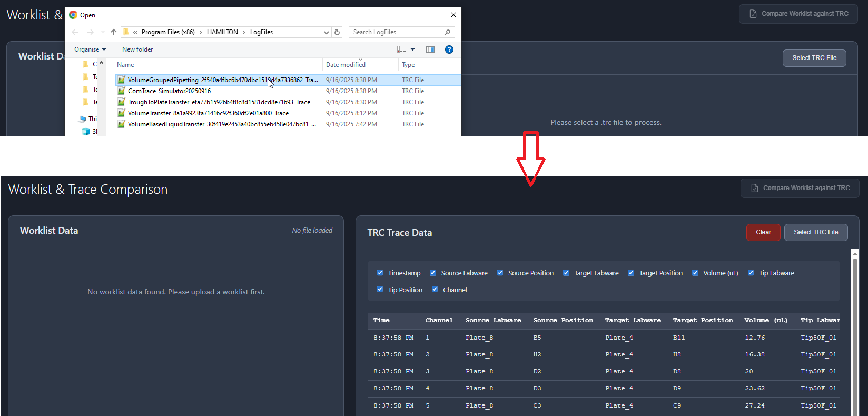
Task: Toggle the Volume (uL) checkbox
Action: (x=695, y=273)
